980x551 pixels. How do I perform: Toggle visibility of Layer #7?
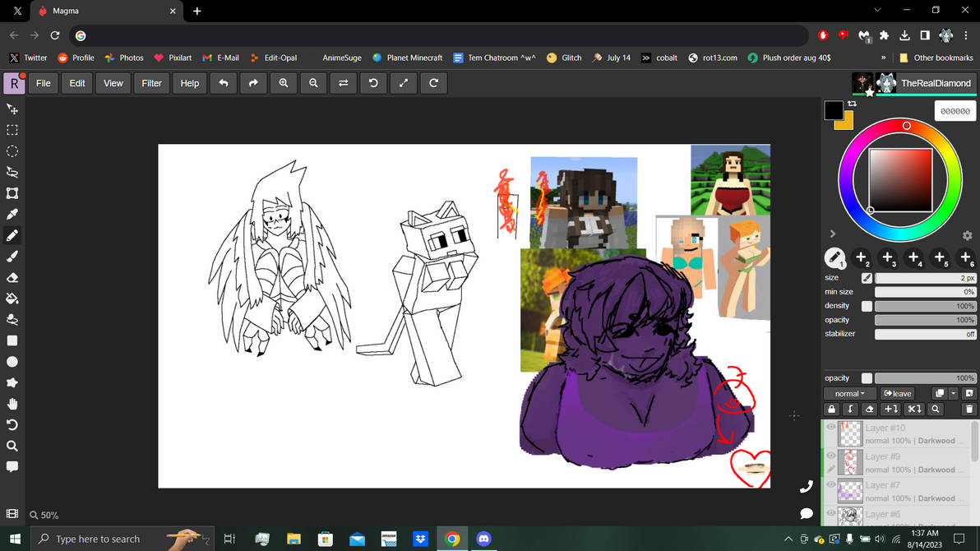(830, 484)
